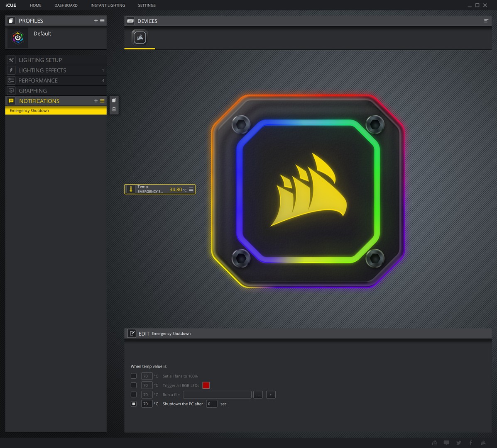Open the HOME menu
The image size is (497, 448).
pos(36,5)
